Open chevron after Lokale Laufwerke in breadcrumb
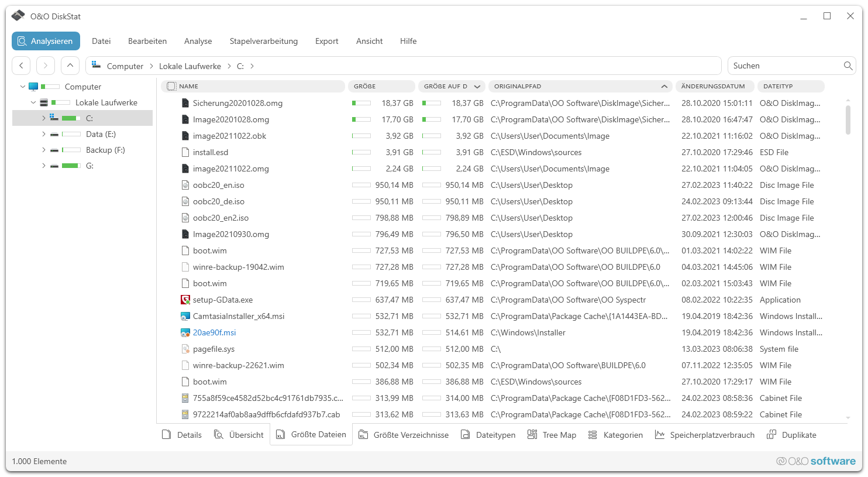 tap(229, 66)
